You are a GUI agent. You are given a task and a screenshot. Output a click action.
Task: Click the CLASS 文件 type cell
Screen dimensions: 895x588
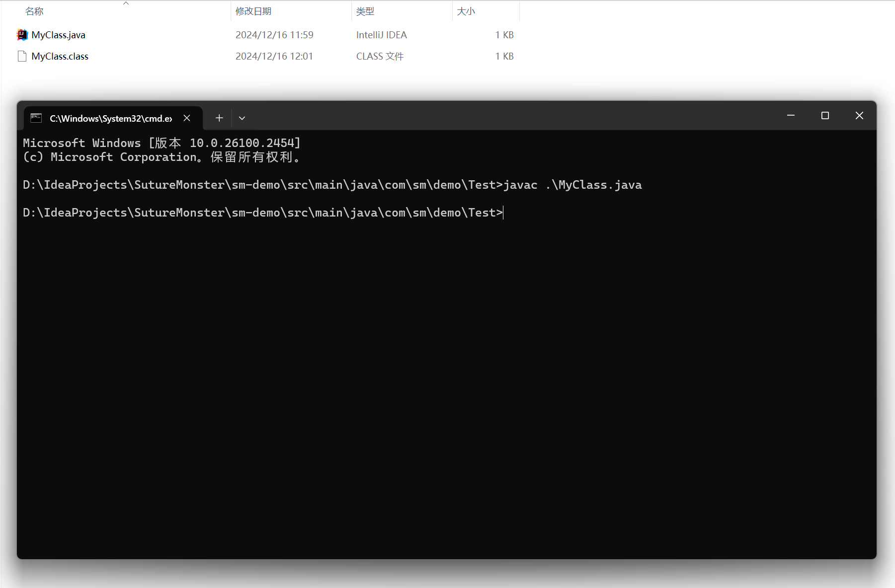tap(380, 56)
